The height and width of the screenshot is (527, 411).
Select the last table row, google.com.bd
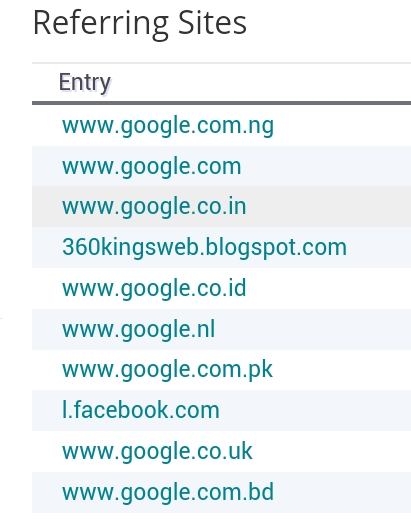(221, 492)
